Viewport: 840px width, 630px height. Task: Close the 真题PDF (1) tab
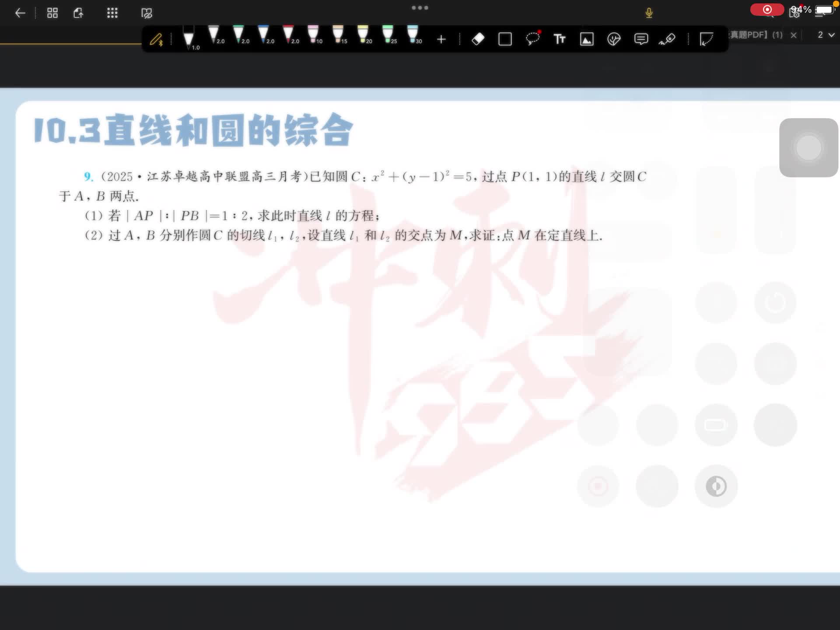click(794, 35)
